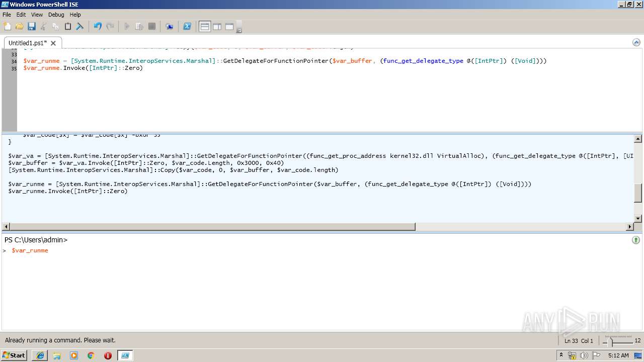Viewport: 644px width, 362px height.
Task: Launch PowerShell.exe with the blue console icon
Action: coord(187,26)
